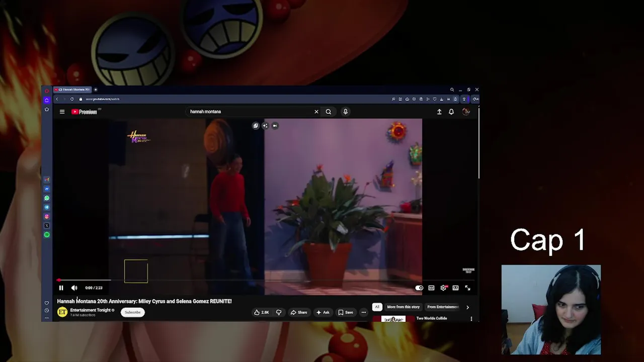Screen dimensions: 644x362
Task: Open X Twitter in browser sidebar
Action: click(47, 226)
